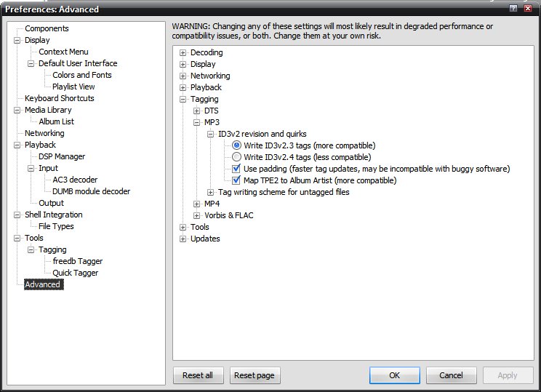The height and width of the screenshot is (392, 541).
Task: Uncheck Map TPE2 to Album Artist
Action: pos(236,180)
